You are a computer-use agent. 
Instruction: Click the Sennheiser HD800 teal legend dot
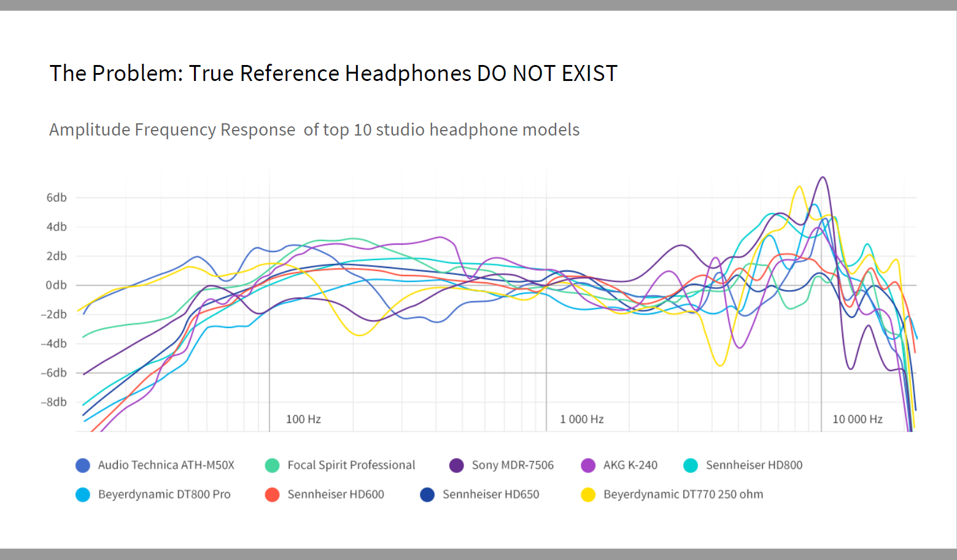[x=691, y=466]
